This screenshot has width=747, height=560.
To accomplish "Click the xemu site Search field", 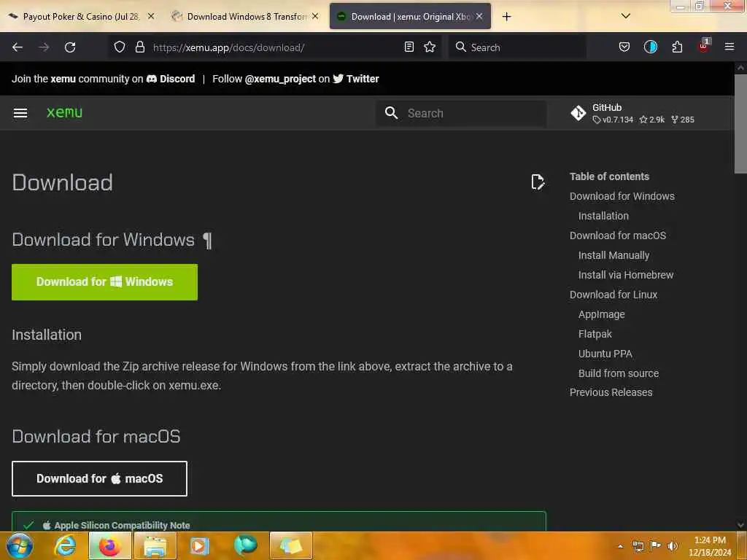I will [x=461, y=113].
